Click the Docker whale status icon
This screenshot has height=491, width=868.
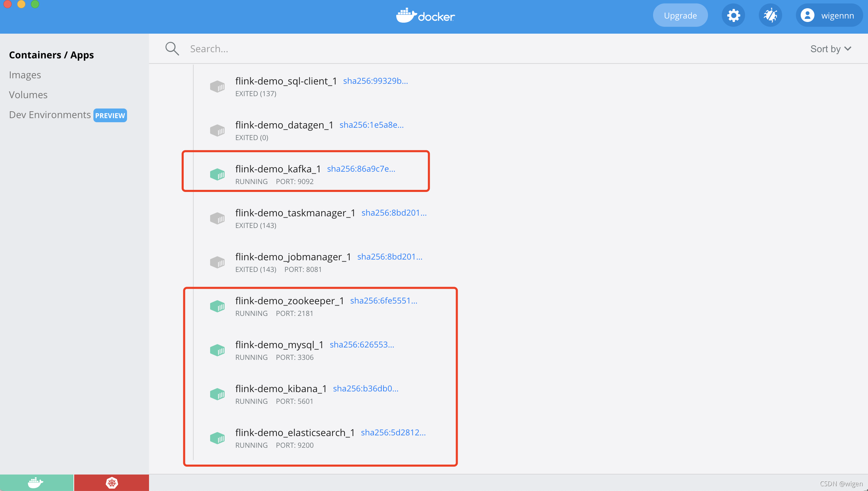coord(36,483)
